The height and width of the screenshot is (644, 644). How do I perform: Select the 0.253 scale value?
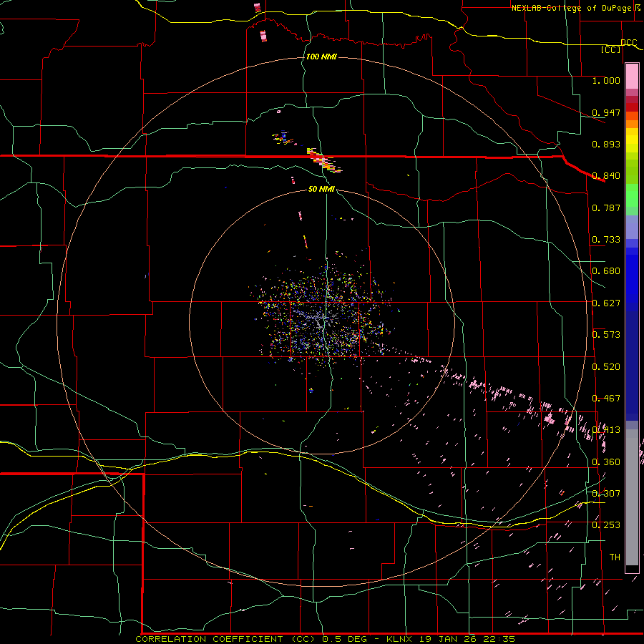(x=606, y=525)
